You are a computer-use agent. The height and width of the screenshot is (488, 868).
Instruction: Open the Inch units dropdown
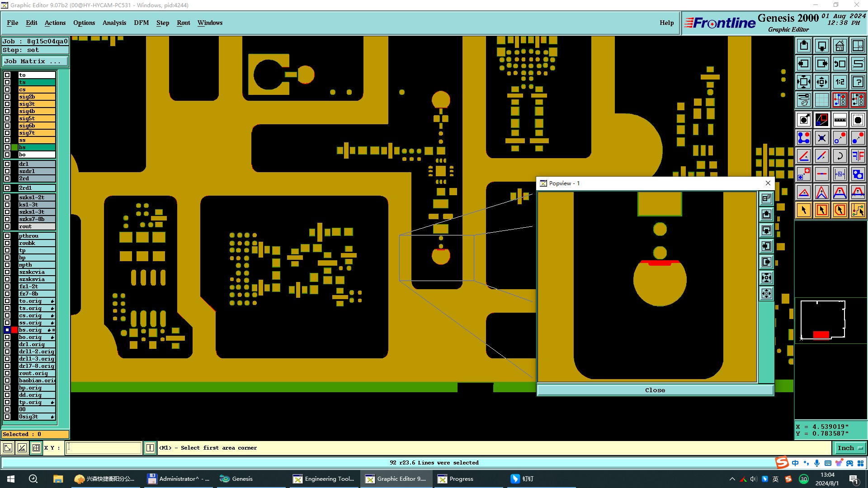point(849,448)
